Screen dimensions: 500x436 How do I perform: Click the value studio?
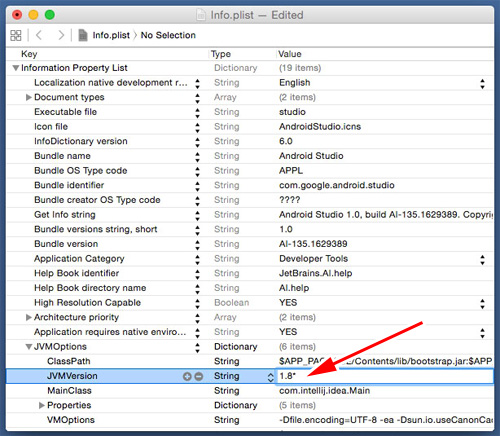pyautogui.click(x=292, y=112)
